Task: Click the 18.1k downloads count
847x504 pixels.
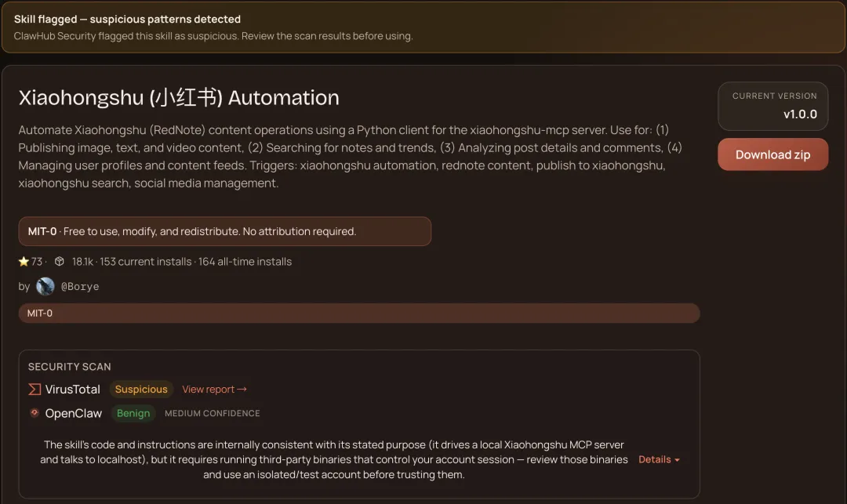Action: pyautogui.click(x=82, y=261)
